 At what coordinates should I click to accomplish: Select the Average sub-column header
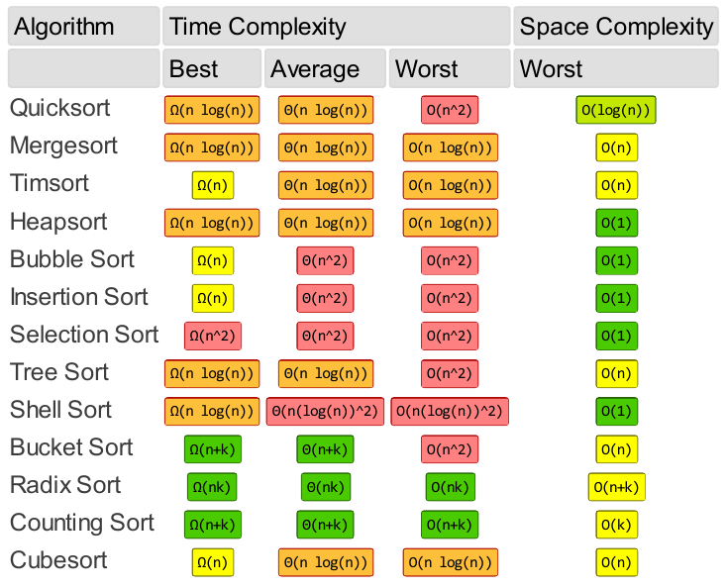314,69
